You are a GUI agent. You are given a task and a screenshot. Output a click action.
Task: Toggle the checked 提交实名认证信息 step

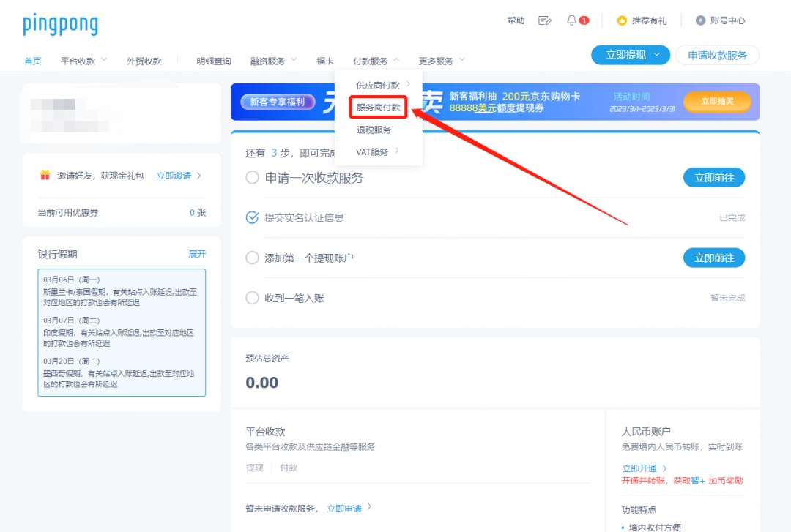coord(252,217)
